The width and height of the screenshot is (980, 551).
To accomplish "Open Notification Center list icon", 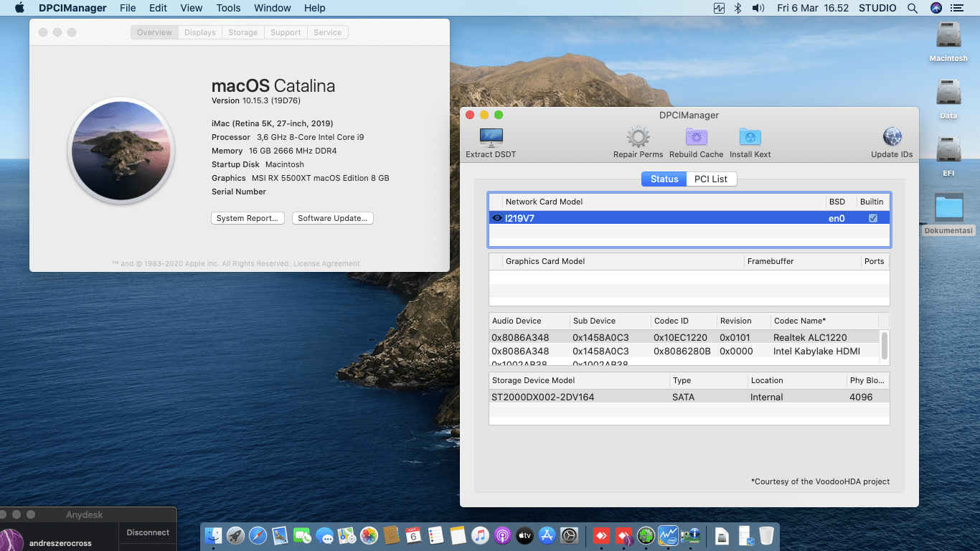I will pyautogui.click(x=956, y=8).
